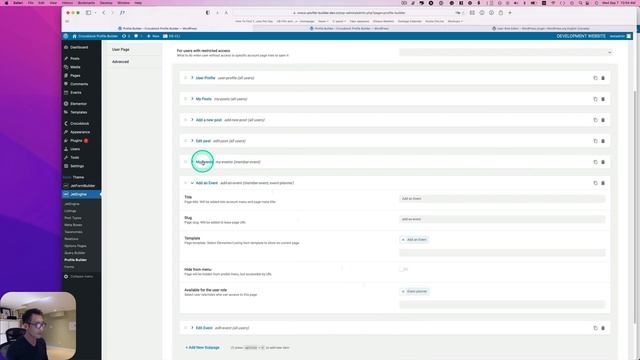640x360 pixels.
Task: Edit the Slug input field
Action: [x=502, y=219]
